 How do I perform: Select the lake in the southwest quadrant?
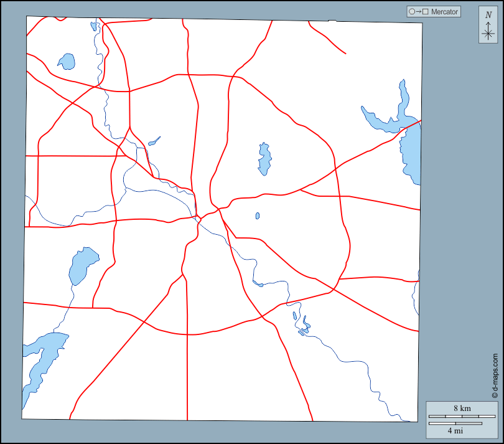[x=82, y=264]
